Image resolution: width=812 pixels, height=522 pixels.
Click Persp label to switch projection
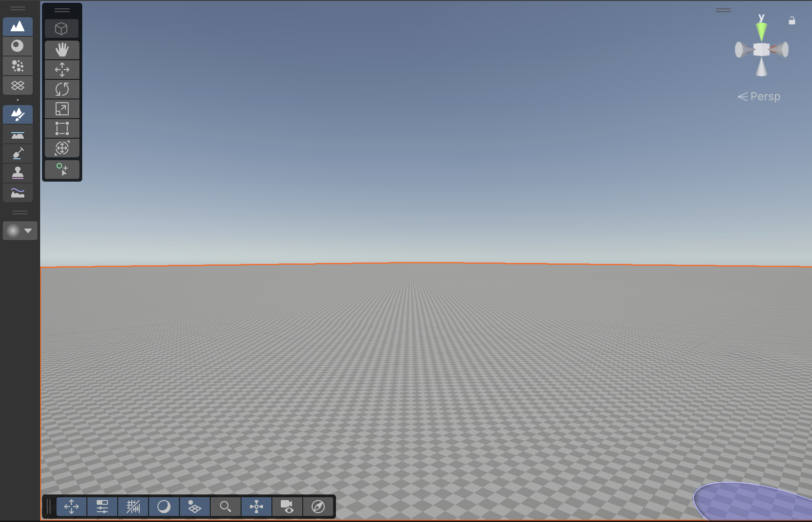click(x=764, y=97)
